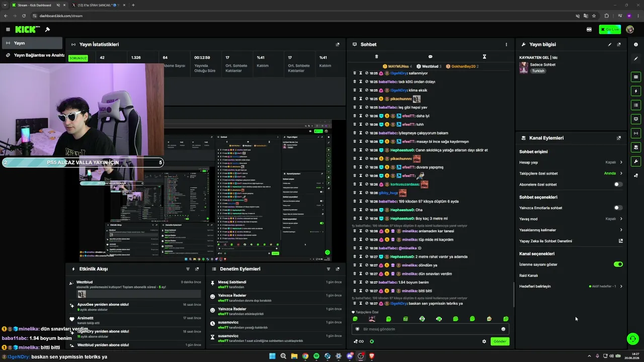Pop out the Etkinlik Akışı panel

point(197,269)
